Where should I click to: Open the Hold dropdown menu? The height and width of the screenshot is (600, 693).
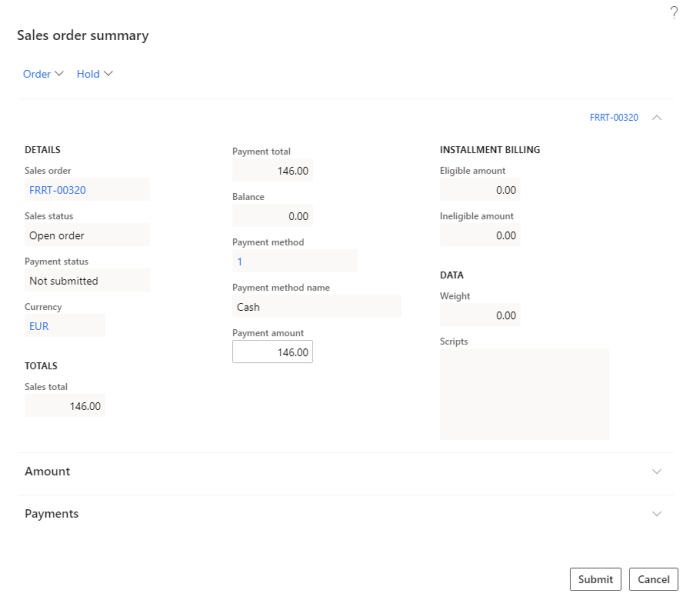95,74
